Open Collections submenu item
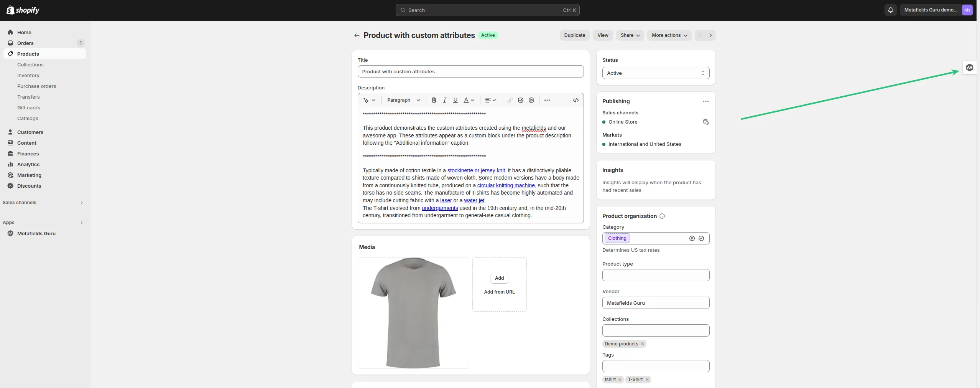The width and height of the screenshot is (980, 388). [30, 64]
